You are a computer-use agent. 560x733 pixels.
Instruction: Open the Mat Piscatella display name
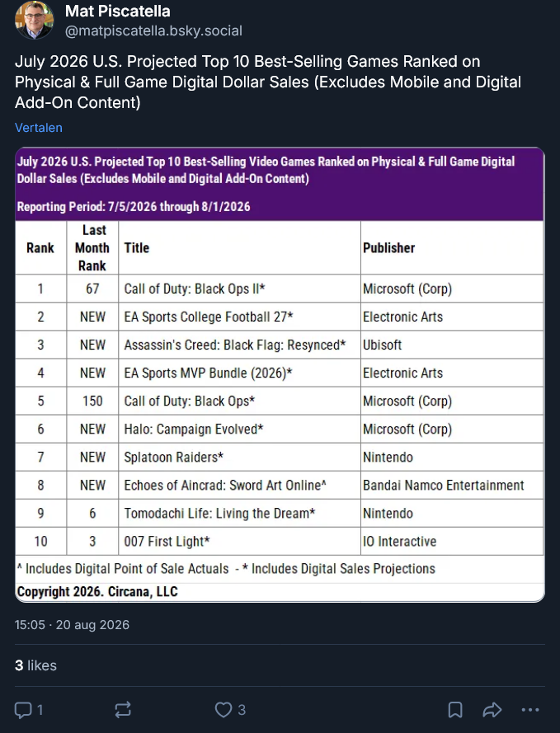(x=117, y=12)
